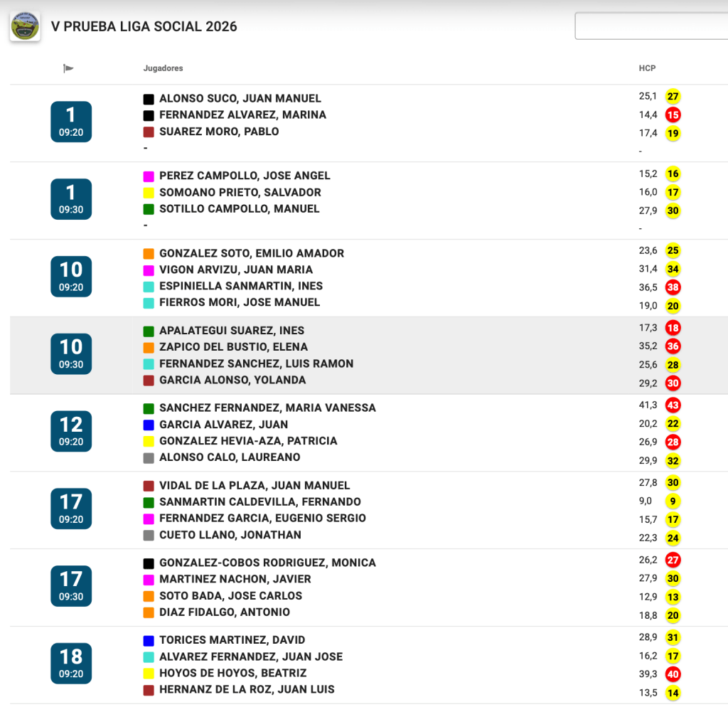
Task: Click the search input field at top
Action: (651, 26)
